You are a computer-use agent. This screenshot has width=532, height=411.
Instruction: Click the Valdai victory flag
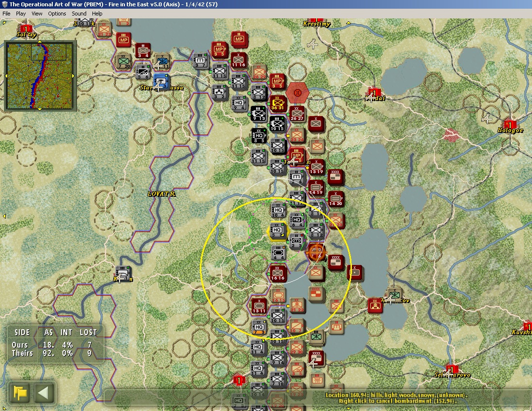tap(375, 93)
